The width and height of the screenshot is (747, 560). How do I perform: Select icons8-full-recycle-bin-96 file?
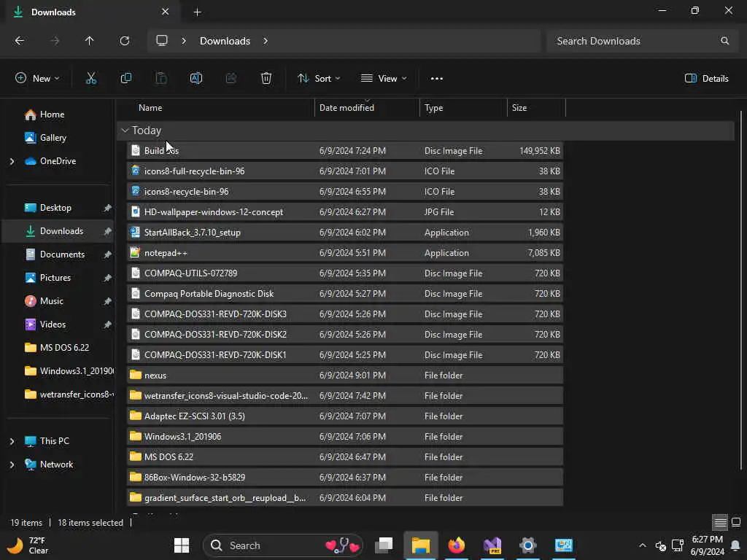coord(345,171)
